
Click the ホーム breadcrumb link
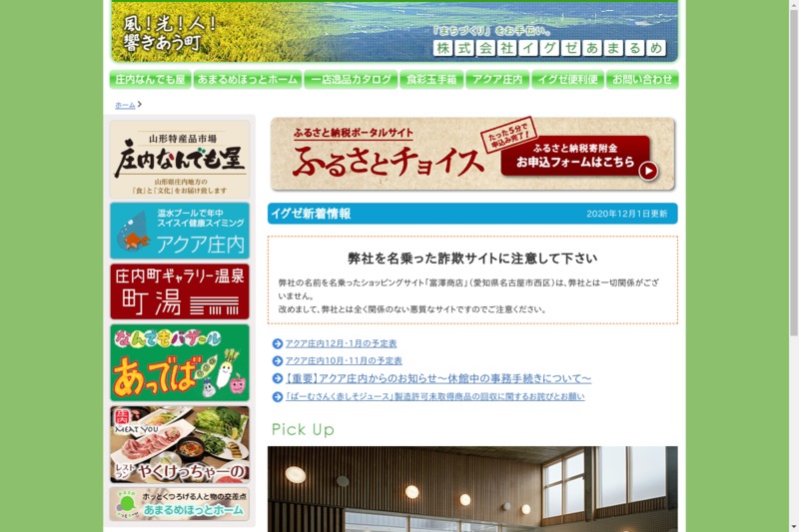(x=125, y=105)
